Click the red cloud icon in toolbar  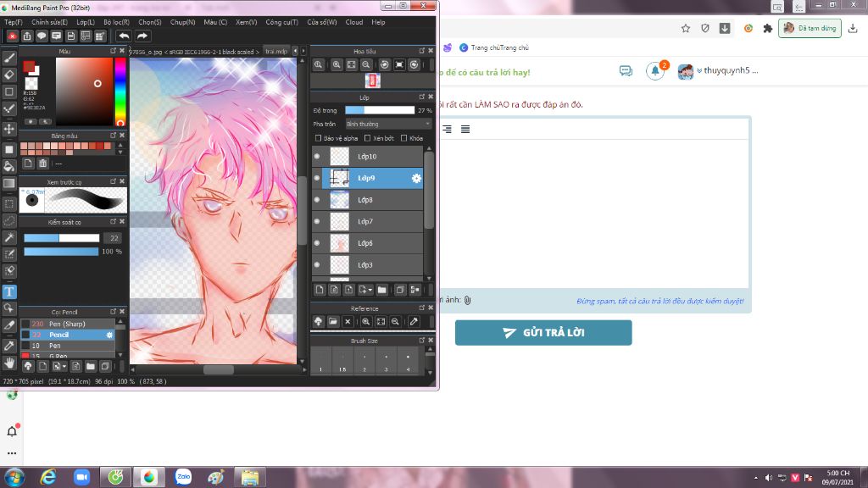(x=12, y=36)
